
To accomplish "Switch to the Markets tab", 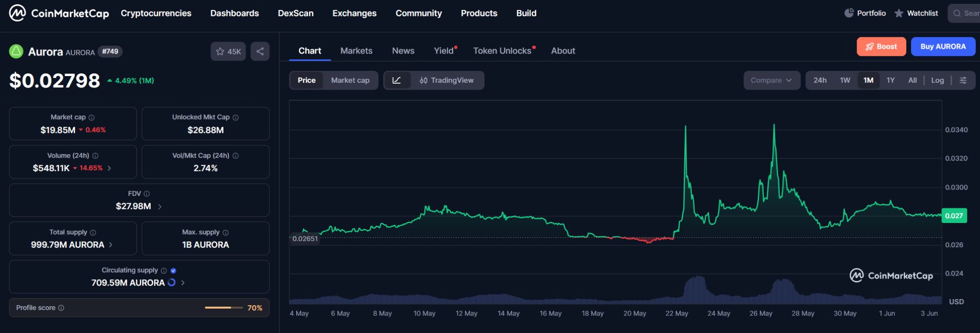I will [x=356, y=51].
